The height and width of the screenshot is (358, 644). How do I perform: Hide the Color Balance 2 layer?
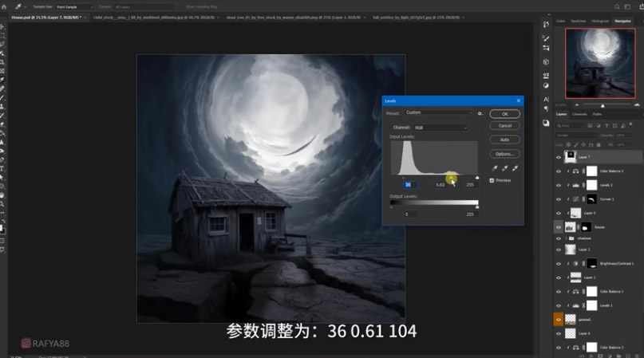tap(559, 171)
